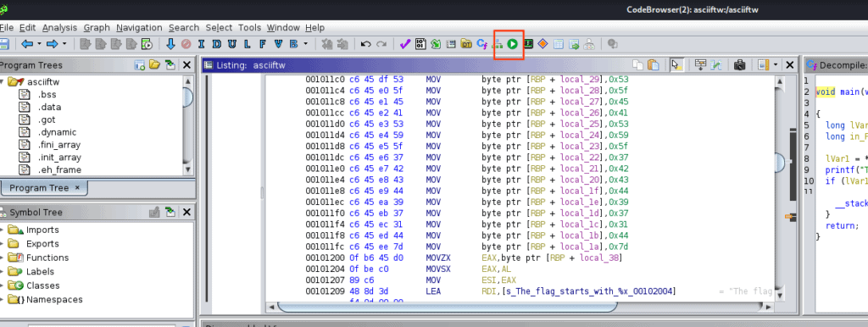Open the Listing margin options dropdown arrow
Image resolution: width=868 pixels, height=327 pixels.
776,65
